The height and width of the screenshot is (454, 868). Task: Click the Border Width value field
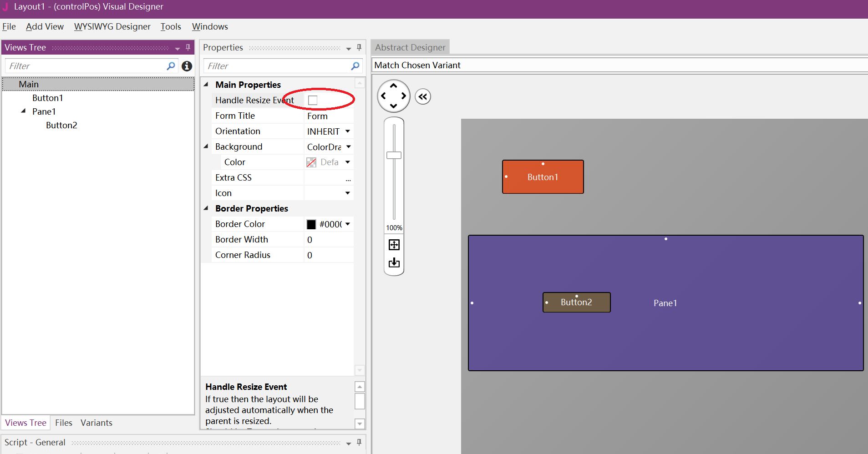[x=328, y=240]
